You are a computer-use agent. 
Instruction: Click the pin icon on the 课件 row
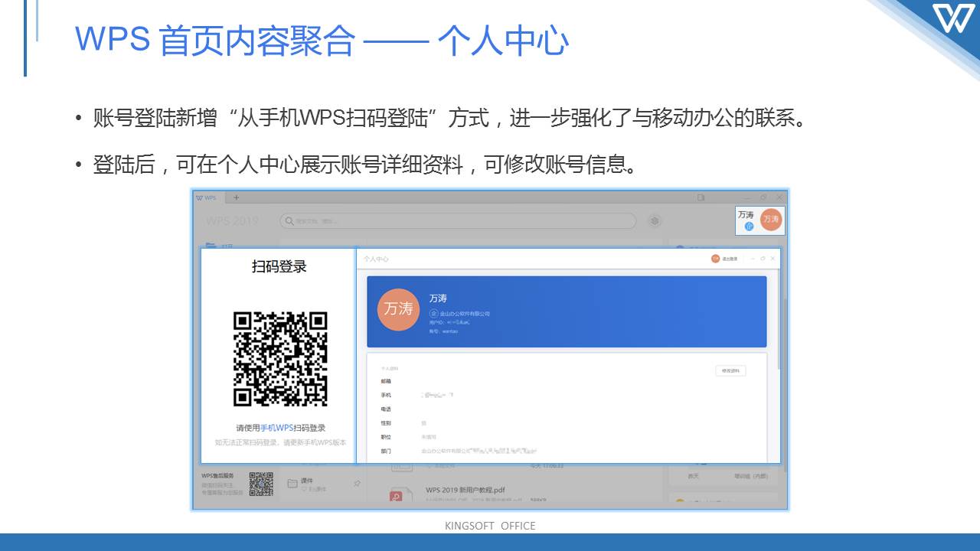pyautogui.click(x=357, y=484)
